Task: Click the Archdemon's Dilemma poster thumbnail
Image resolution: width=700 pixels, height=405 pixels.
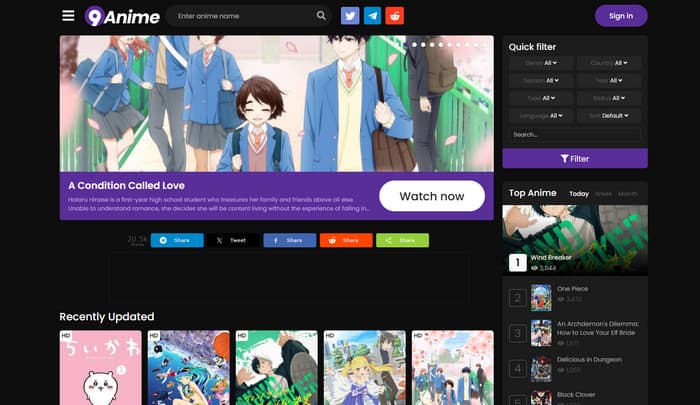Action: click(x=541, y=333)
